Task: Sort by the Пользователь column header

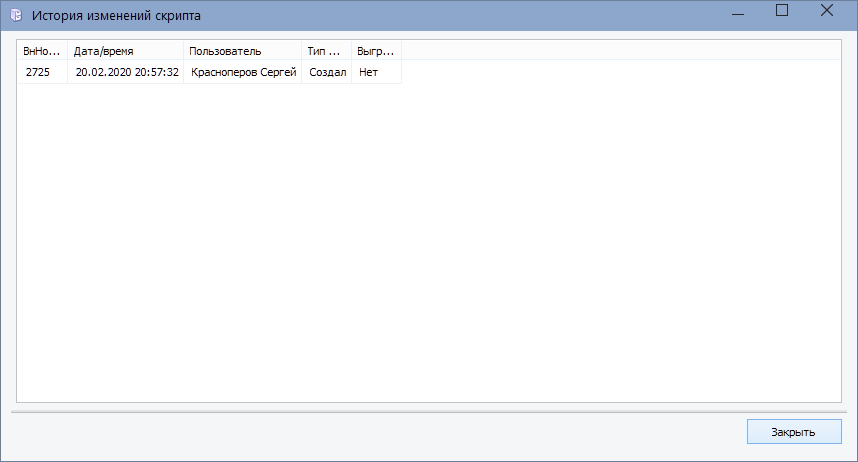Action: [242, 50]
